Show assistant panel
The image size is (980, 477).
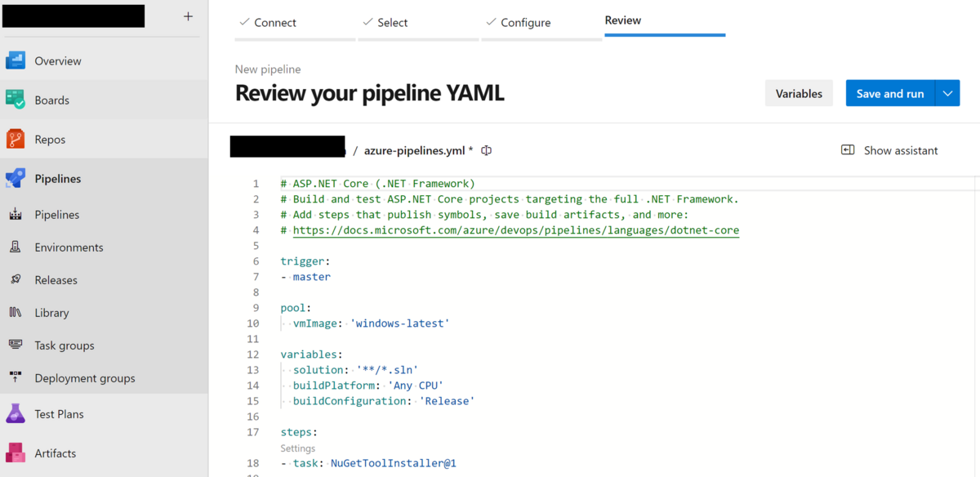click(x=890, y=150)
